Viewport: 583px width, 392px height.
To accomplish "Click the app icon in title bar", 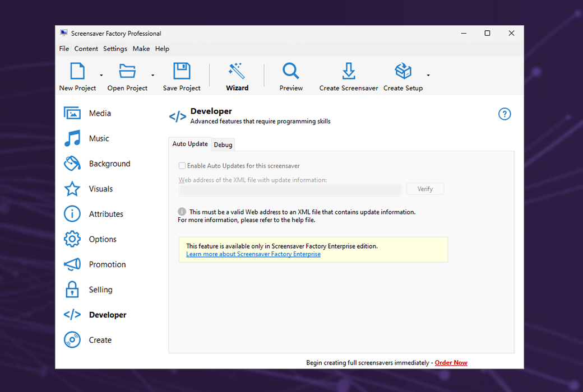I will point(64,33).
